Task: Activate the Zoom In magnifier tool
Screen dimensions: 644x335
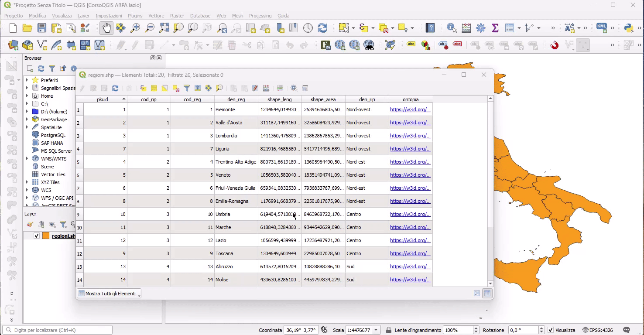Action: [x=135, y=28]
